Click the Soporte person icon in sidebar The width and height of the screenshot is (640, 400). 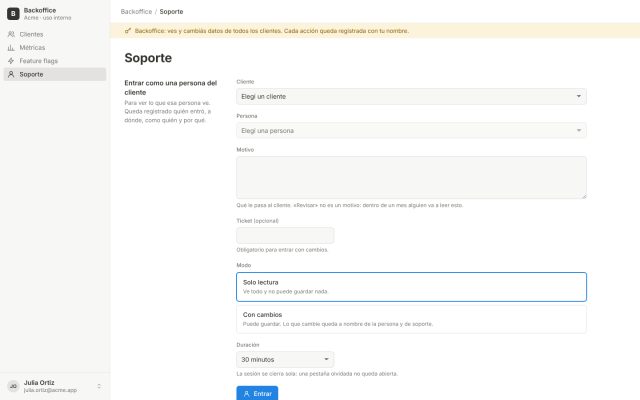[x=11, y=74]
